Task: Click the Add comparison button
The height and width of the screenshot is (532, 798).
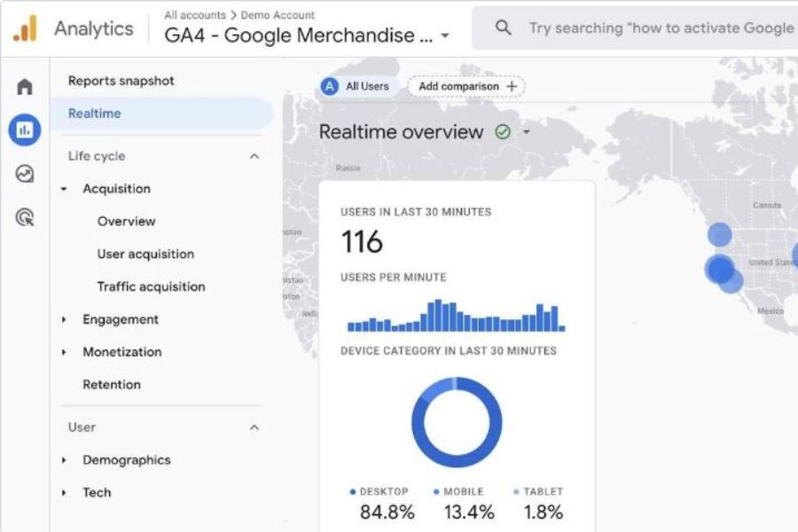Action: click(x=466, y=87)
